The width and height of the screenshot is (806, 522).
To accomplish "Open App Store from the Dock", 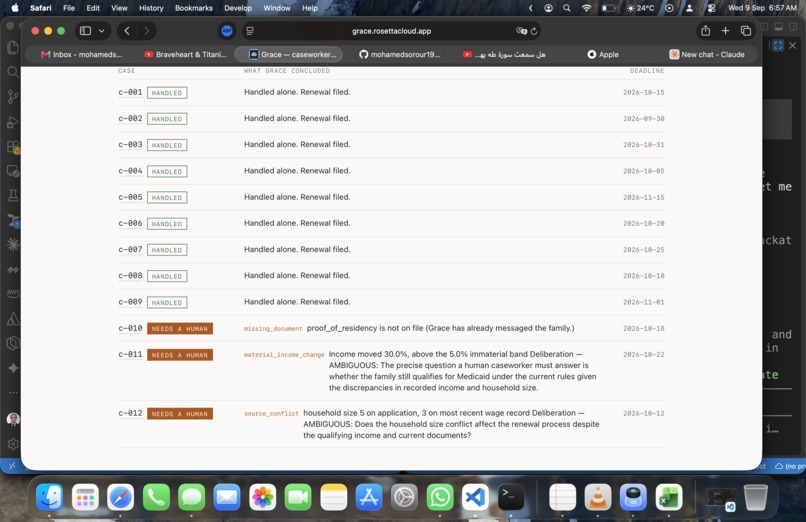I will tap(369, 497).
